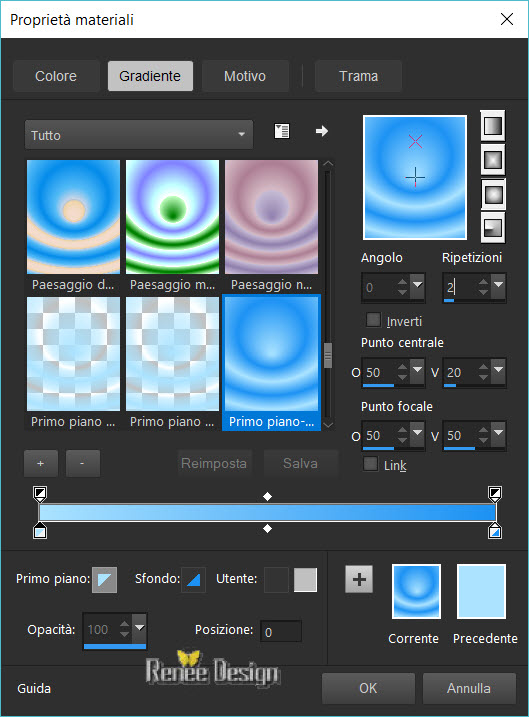
Task: Click the arrow icon beside category dropdown
Action: (x=322, y=131)
